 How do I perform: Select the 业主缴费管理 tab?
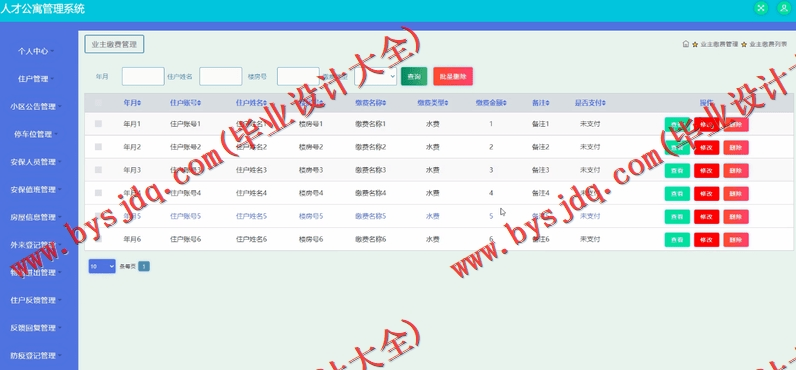click(x=114, y=44)
